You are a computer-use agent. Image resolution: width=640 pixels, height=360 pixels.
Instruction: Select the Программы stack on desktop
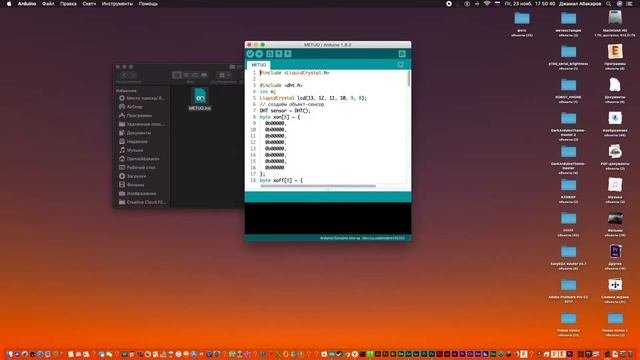pyautogui.click(x=615, y=57)
